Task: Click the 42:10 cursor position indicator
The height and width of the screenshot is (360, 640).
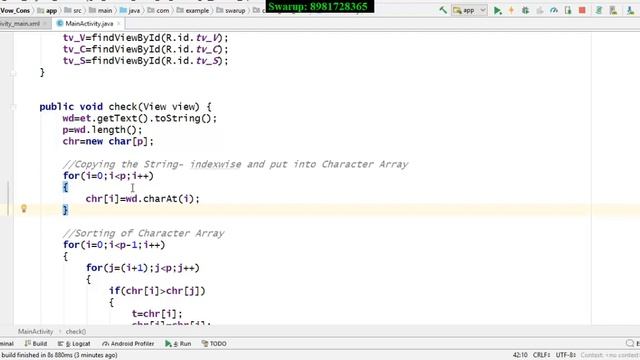Action: (x=520, y=355)
